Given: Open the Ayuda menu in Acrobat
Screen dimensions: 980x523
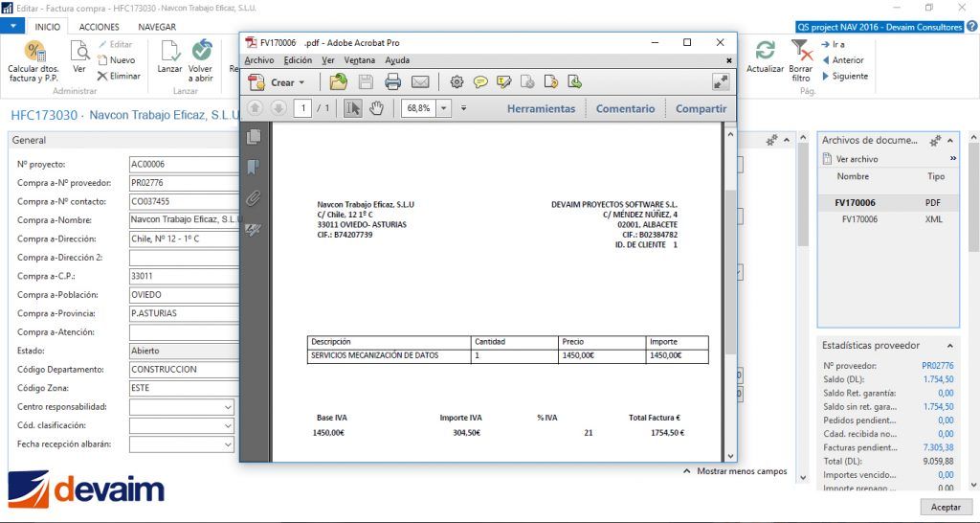Looking at the screenshot, I should coord(397,60).
